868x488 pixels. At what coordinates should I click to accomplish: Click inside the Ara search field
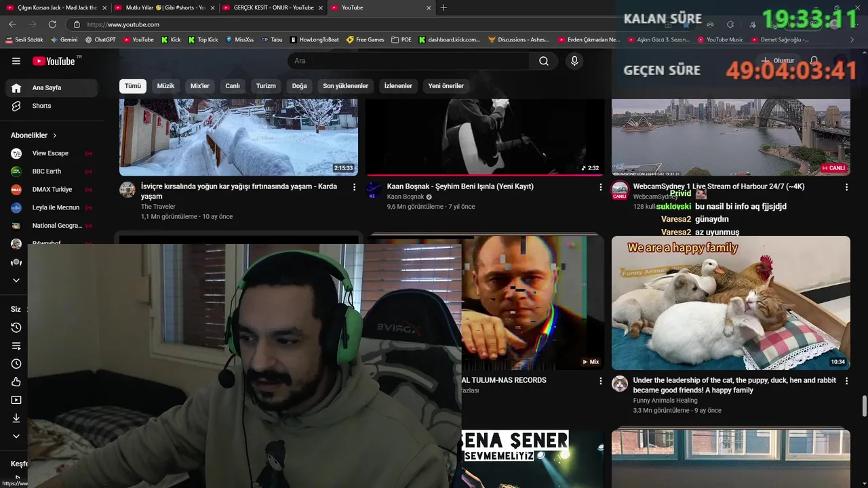[408, 61]
